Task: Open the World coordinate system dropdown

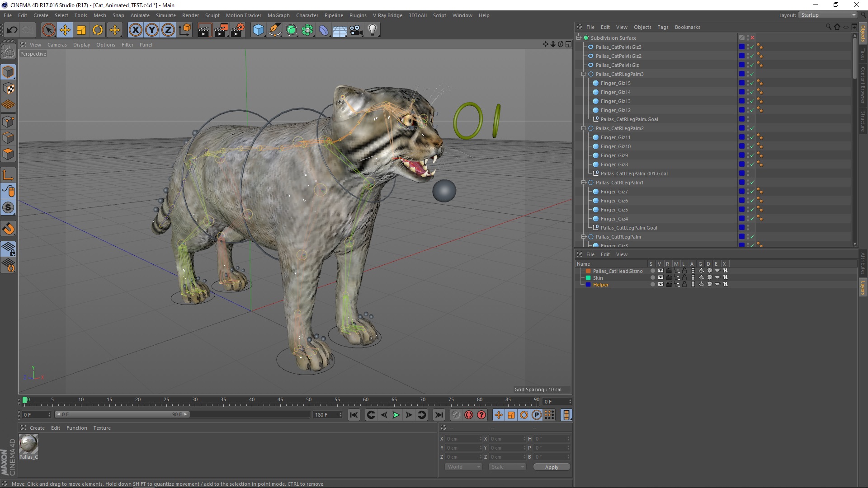Action: click(463, 467)
